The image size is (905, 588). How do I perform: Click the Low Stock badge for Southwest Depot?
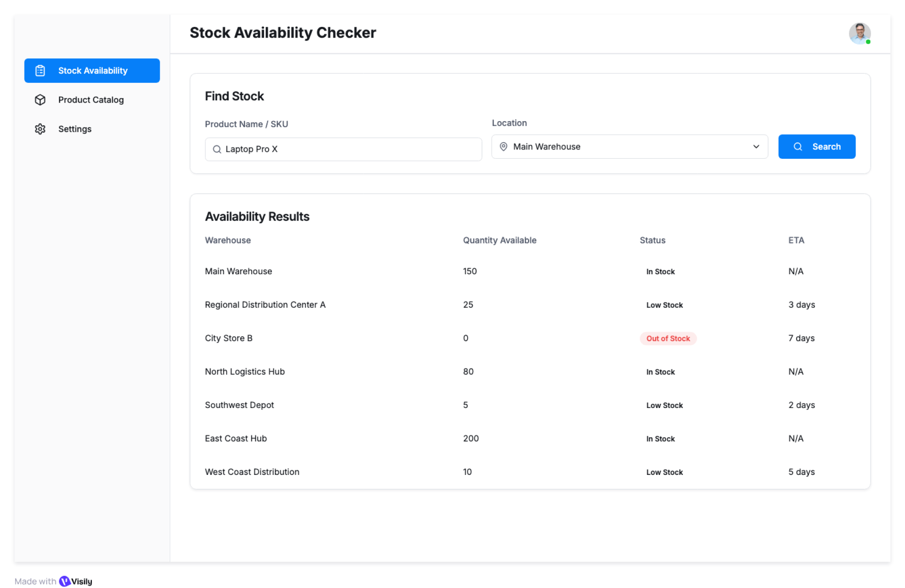664,405
